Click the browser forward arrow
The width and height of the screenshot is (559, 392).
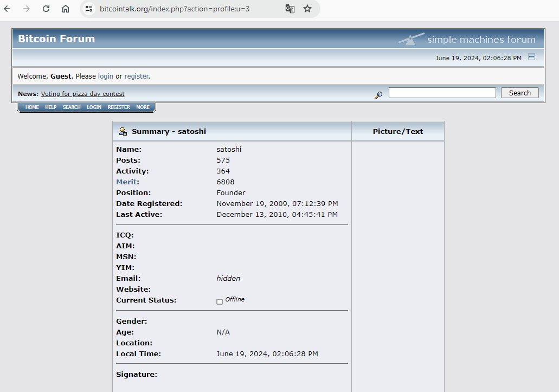click(27, 9)
